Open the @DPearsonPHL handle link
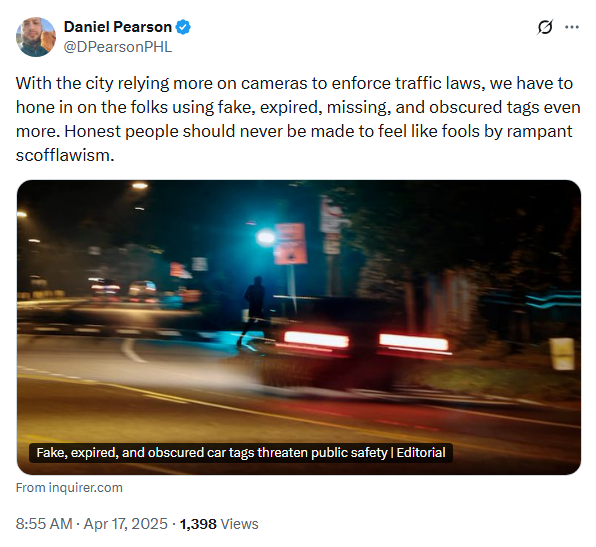 coord(118,47)
